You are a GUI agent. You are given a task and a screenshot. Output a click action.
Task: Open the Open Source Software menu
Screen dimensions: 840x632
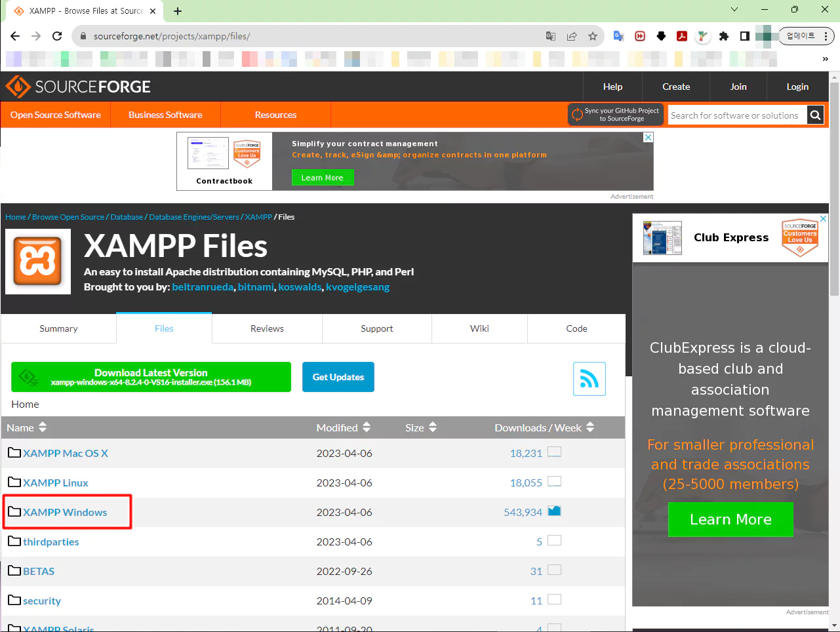point(56,115)
